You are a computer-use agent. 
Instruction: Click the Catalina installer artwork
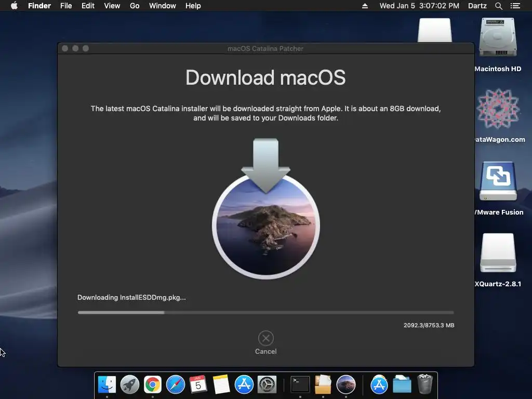point(265,209)
